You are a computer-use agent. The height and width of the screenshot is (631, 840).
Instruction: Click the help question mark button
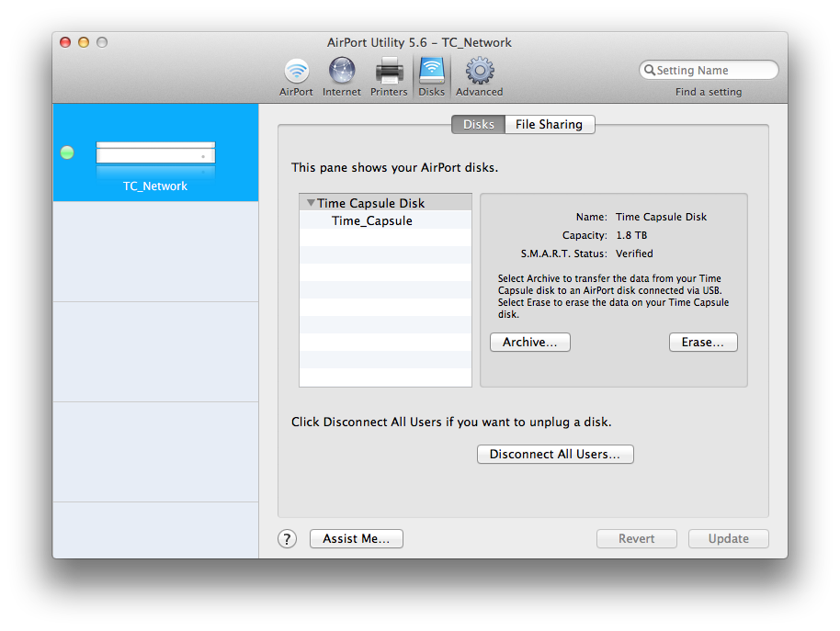[x=287, y=539]
